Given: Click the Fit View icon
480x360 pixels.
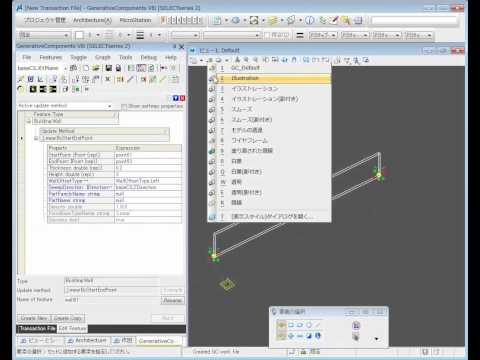Looking at the screenshot, I should [275, 60].
